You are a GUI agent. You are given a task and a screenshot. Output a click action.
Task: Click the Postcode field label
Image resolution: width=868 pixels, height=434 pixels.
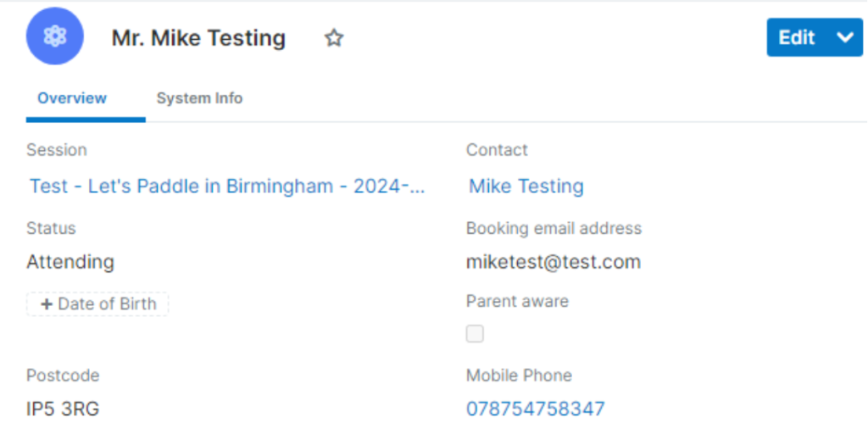pyautogui.click(x=63, y=376)
